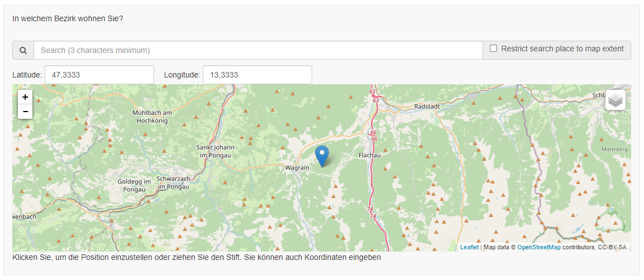Click the map zoom in plus button
This screenshot has width=644, height=280.
25,97
